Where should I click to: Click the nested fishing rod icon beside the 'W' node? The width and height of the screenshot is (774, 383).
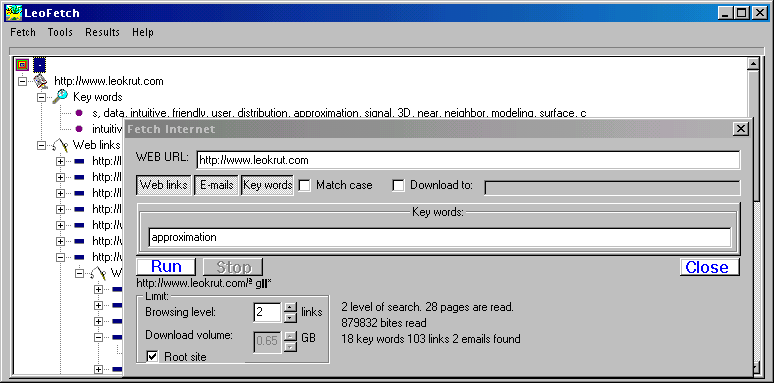pos(98,273)
